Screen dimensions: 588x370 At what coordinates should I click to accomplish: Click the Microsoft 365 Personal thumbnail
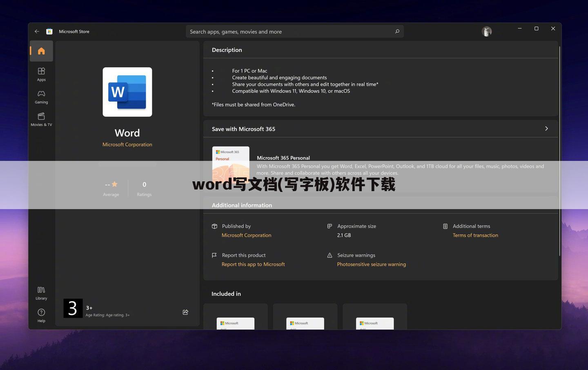[231, 165]
